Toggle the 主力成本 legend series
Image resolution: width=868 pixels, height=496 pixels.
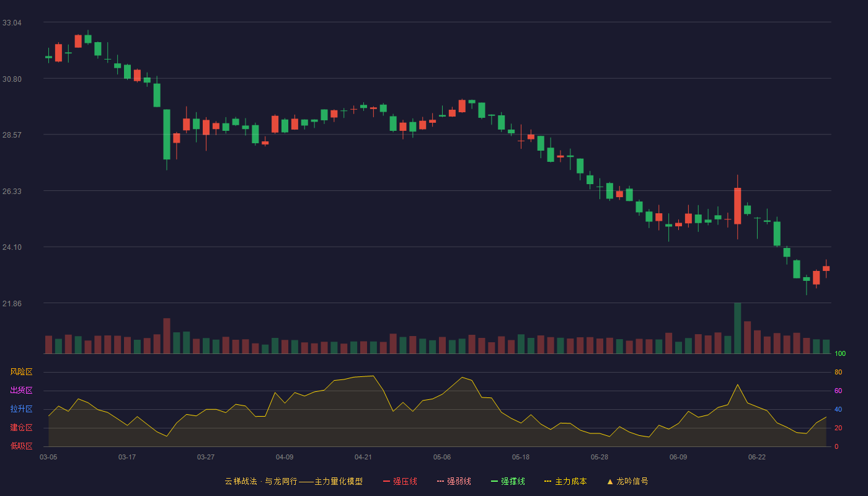(x=565, y=481)
